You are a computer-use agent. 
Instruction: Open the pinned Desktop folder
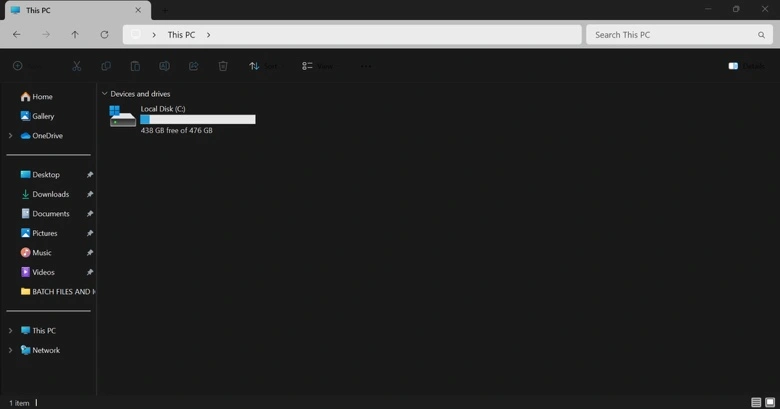click(40, 175)
